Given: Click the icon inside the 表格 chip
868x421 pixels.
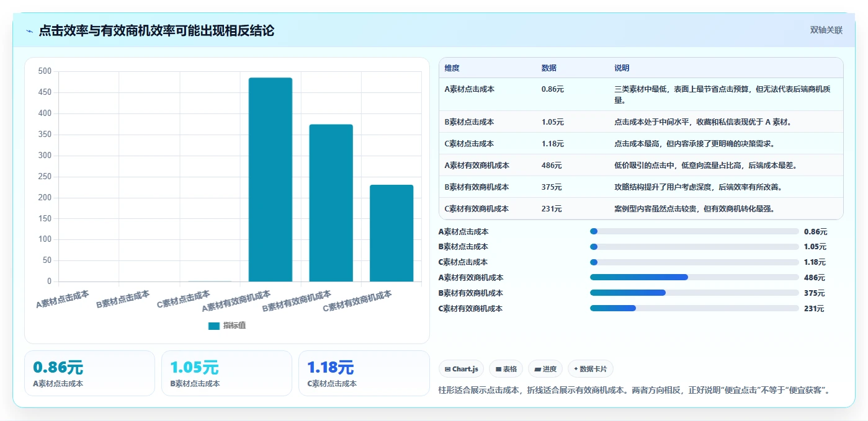Looking at the screenshot, I should [498, 369].
